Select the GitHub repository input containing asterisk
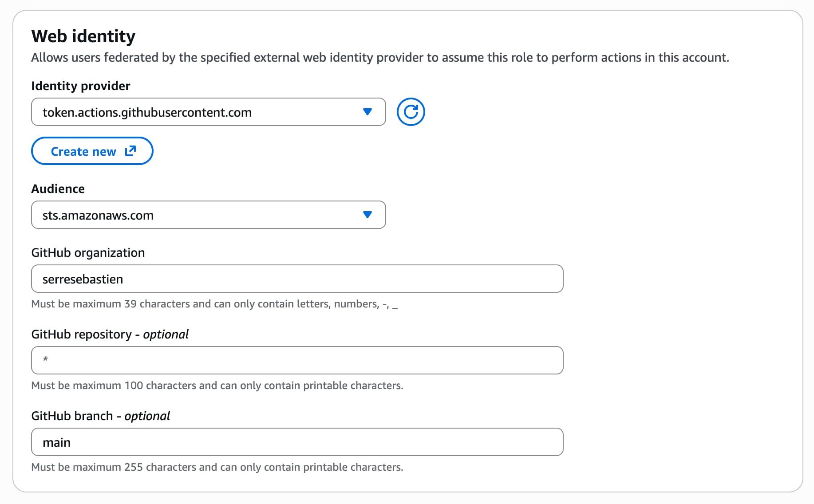Viewport: 814px width, 504px height. click(x=296, y=360)
